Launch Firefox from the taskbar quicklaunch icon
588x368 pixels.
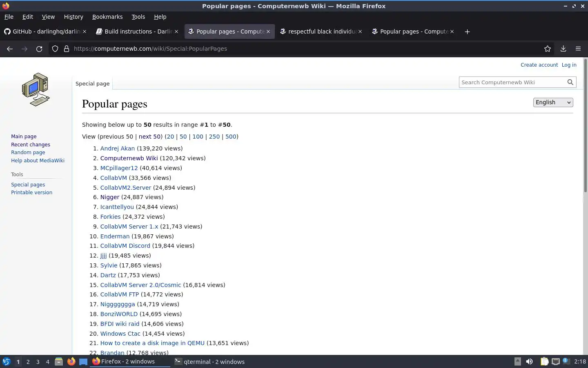[71, 361]
